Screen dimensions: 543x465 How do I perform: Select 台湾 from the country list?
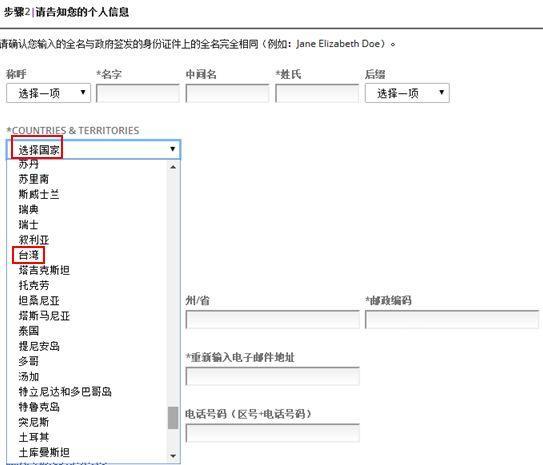(28, 255)
